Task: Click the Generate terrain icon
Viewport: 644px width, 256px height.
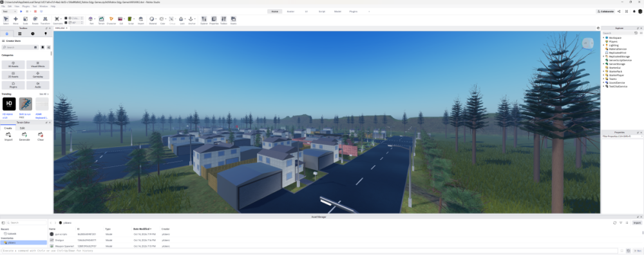Action: pyautogui.click(x=24, y=136)
